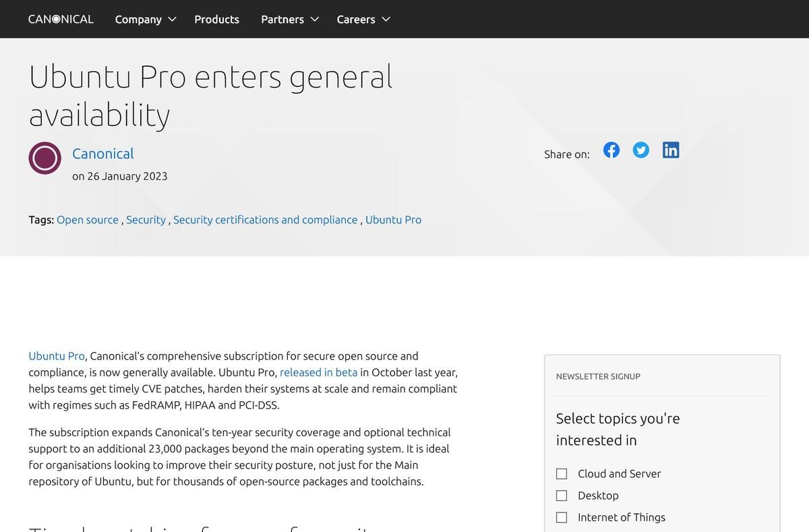Select the Open source tag
Viewport: 809px width, 532px height.
coord(88,220)
